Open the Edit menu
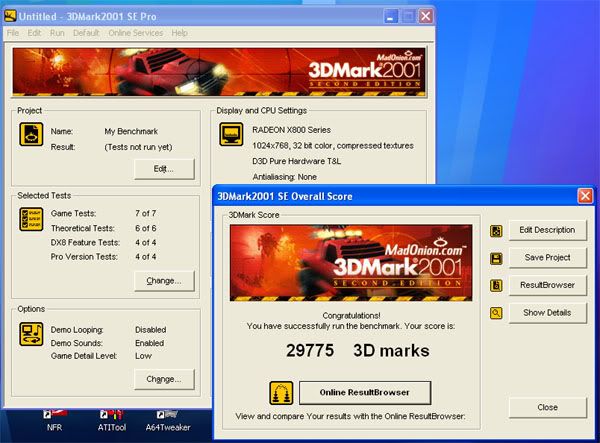This screenshot has width=600, height=443. [34, 33]
